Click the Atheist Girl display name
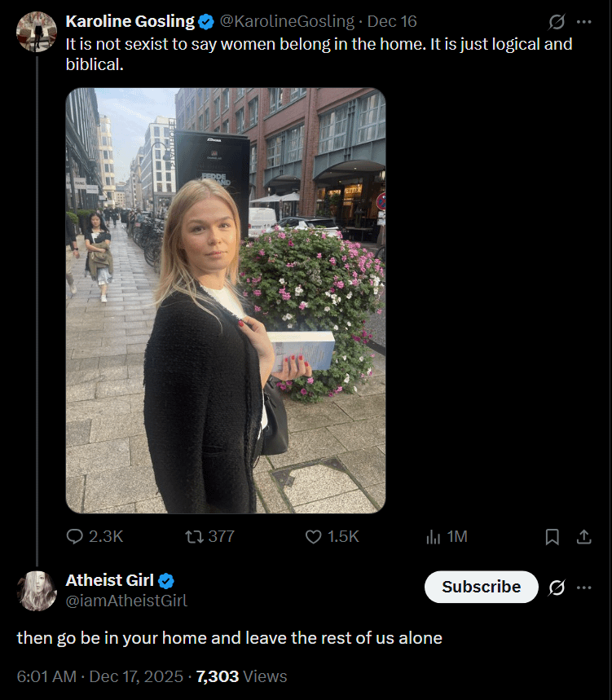Viewport: 612px width, 700px height. [109, 580]
